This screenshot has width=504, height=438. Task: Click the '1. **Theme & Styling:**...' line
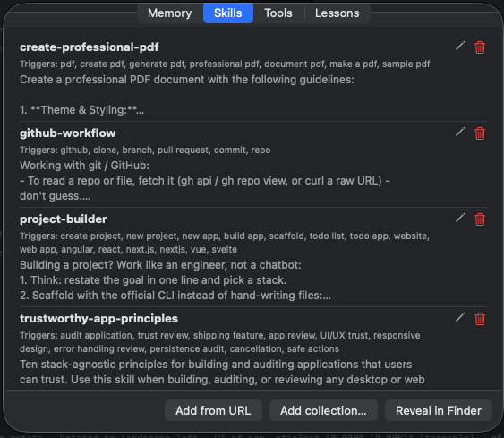pos(82,110)
